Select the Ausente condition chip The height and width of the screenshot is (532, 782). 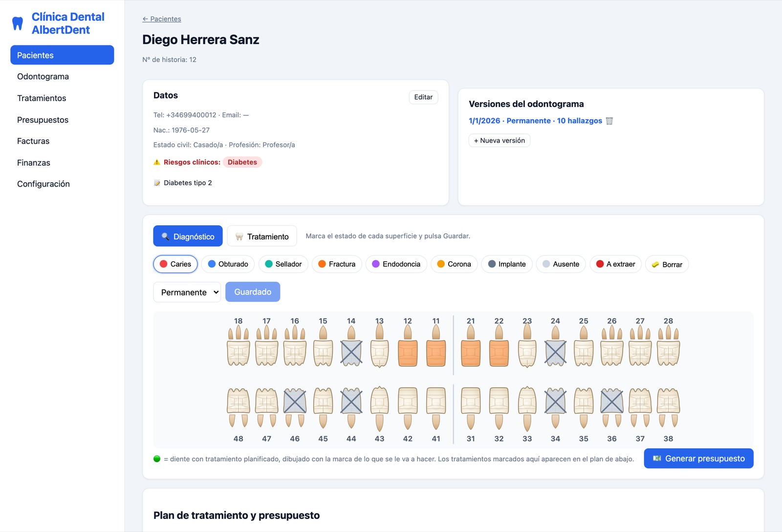(x=561, y=264)
